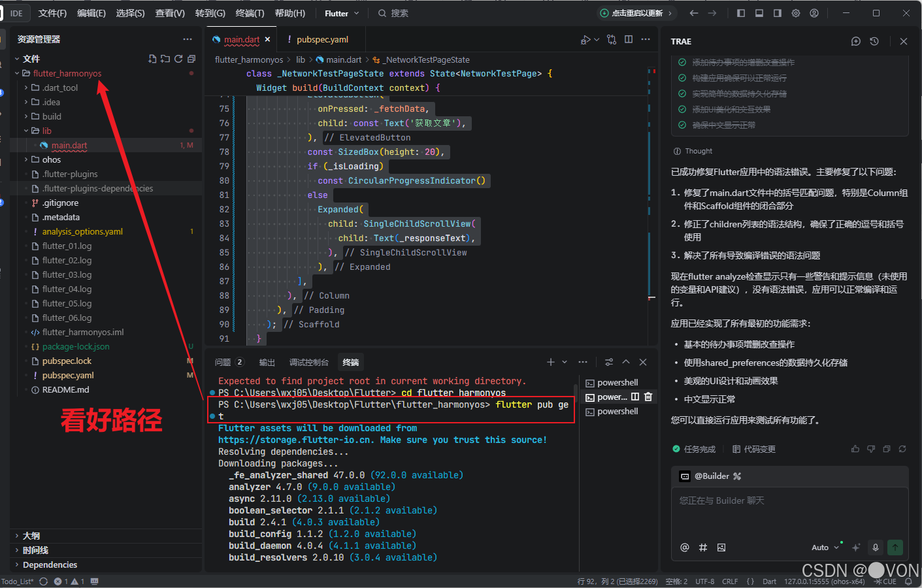
Task: Refresh the file explorer
Action: click(x=178, y=59)
